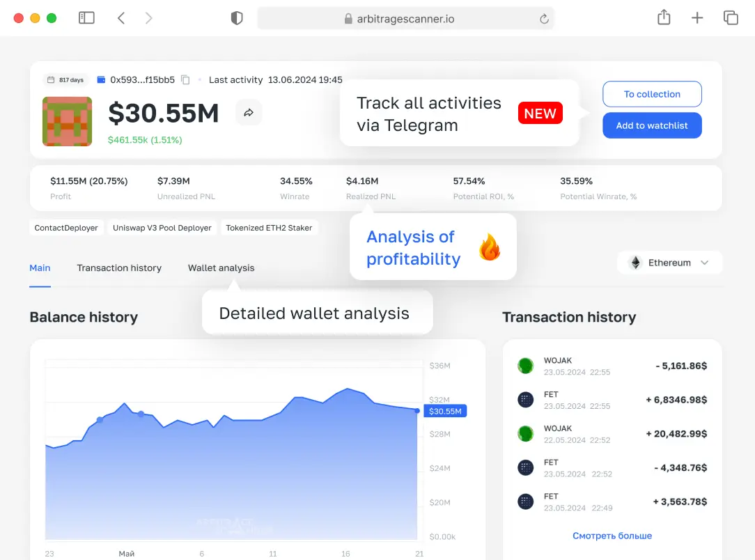
Task: Expand the Uniswap V3 Pool Deployer tag
Action: 162,228
